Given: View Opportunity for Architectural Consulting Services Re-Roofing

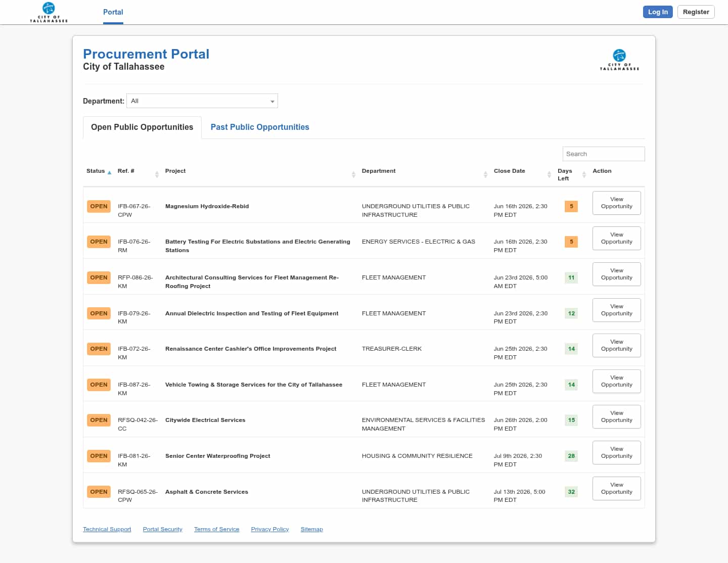Looking at the screenshot, I should tap(617, 274).
